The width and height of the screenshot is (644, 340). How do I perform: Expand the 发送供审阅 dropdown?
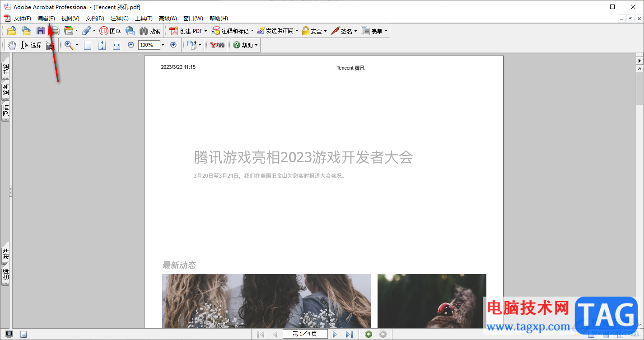pyautogui.click(x=297, y=31)
